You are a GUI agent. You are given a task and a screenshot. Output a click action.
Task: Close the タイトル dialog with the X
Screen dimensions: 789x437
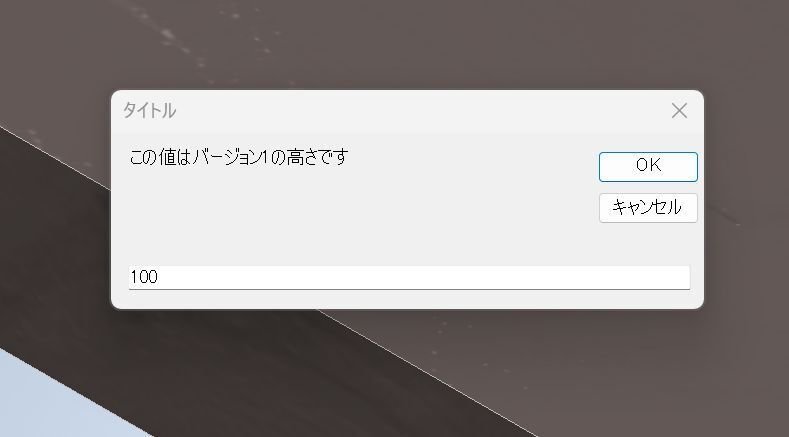click(679, 111)
